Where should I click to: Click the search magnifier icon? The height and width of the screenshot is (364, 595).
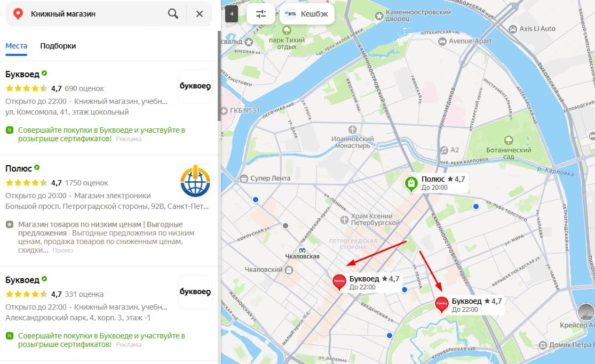173,14
